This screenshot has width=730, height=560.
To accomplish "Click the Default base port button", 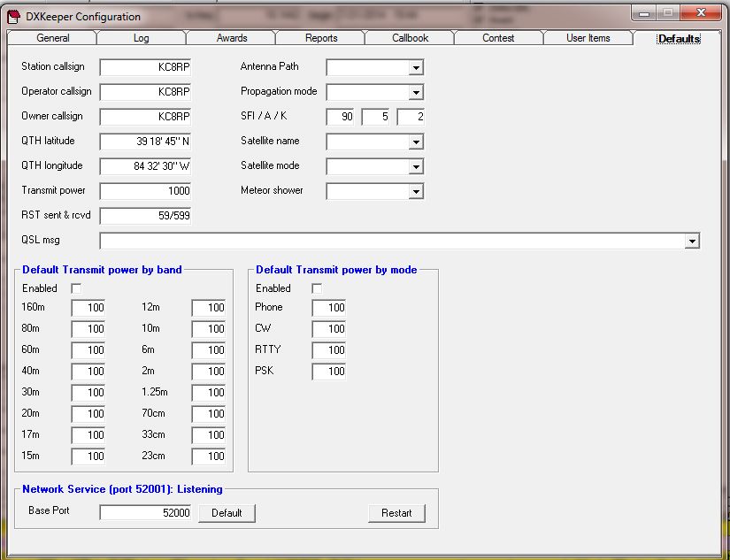I will [x=227, y=513].
